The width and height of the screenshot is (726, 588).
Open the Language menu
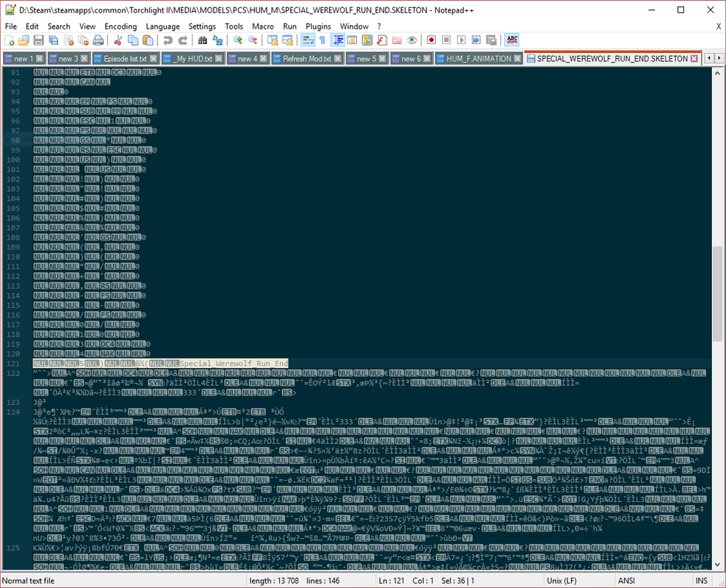click(x=162, y=26)
